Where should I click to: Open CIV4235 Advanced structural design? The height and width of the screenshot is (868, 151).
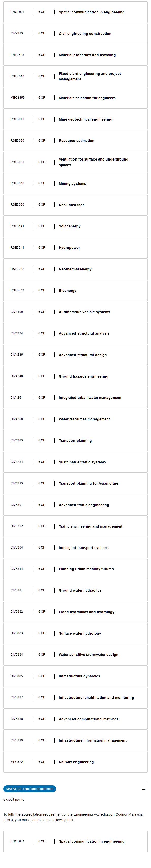coord(75,355)
